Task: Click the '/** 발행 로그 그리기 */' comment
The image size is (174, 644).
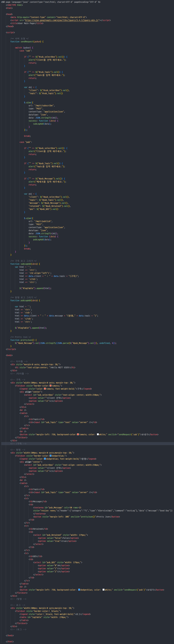Action: (x=23, y=298)
